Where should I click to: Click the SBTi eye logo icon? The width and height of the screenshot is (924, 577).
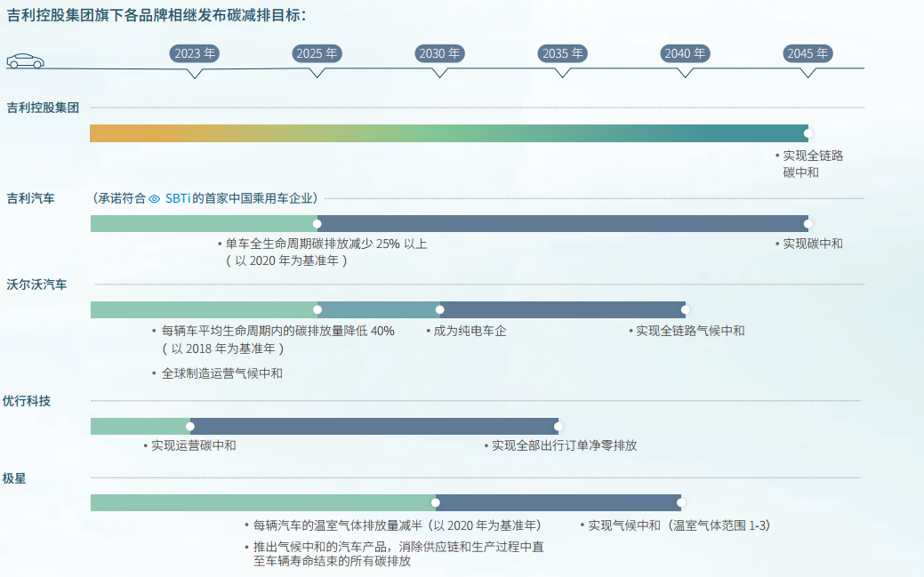tap(155, 199)
